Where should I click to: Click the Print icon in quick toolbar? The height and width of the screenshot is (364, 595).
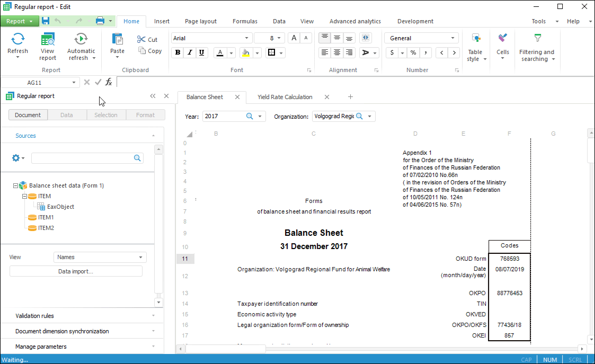coord(100,21)
